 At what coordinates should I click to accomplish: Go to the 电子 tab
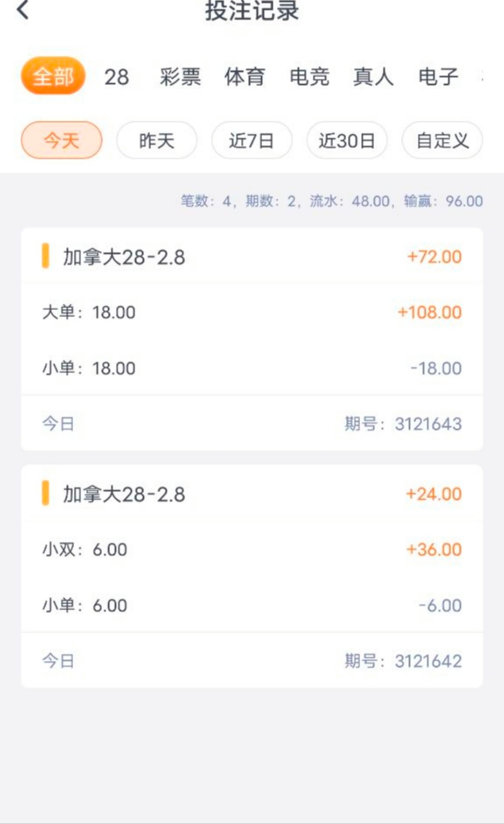click(438, 77)
